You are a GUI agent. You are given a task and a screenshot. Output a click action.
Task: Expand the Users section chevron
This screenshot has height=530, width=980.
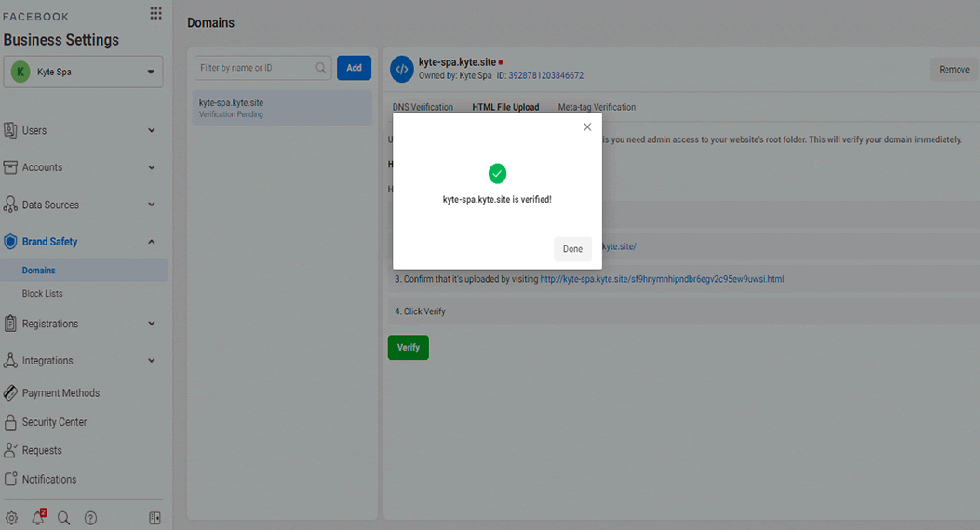tap(152, 130)
